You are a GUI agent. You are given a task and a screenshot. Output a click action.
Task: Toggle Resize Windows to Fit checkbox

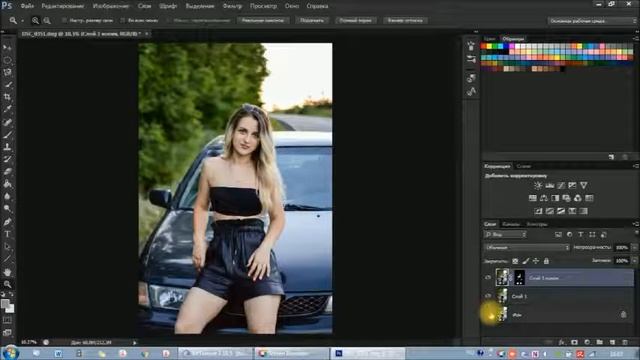point(64,20)
